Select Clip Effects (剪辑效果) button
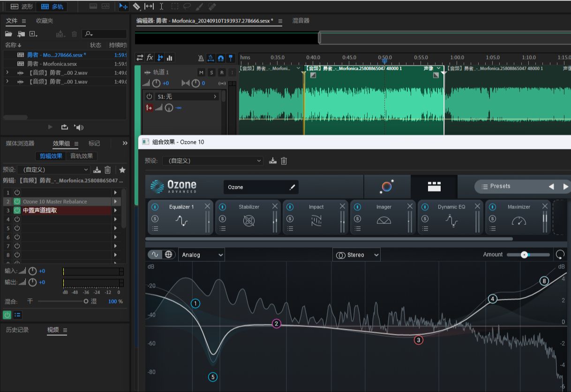 [x=51, y=156]
